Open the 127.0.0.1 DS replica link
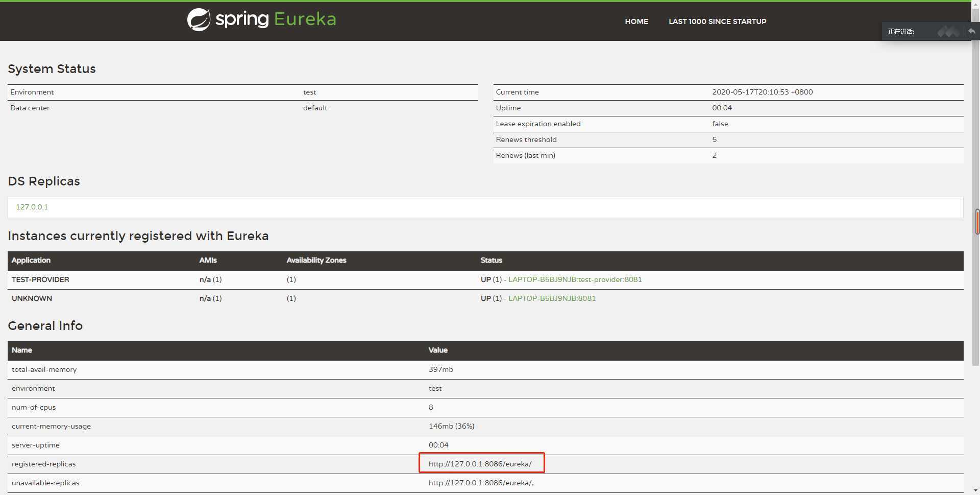The height and width of the screenshot is (495, 980). pos(32,207)
